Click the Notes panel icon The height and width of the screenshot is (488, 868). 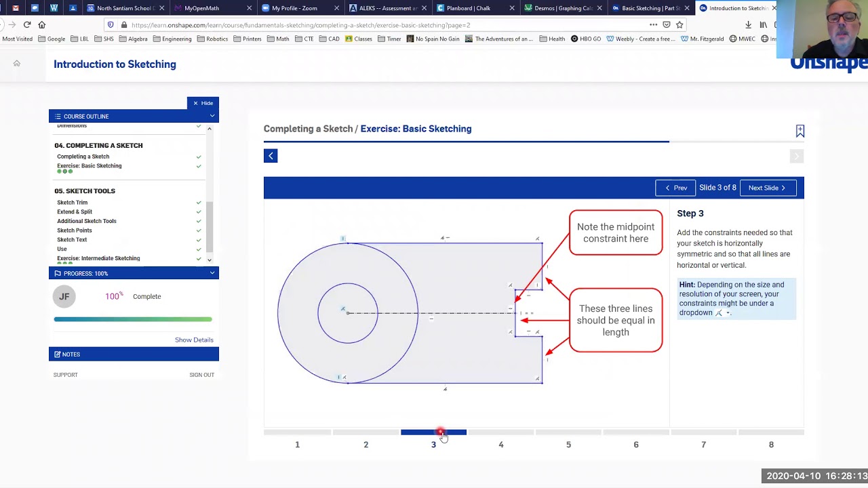point(58,354)
